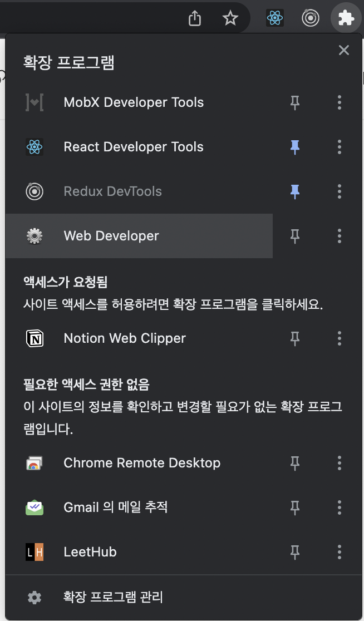The width and height of the screenshot is (364, 621).
Task: Pin Gmail 의 메일 추적 to toolbar
Action: [x=294, y=507]
